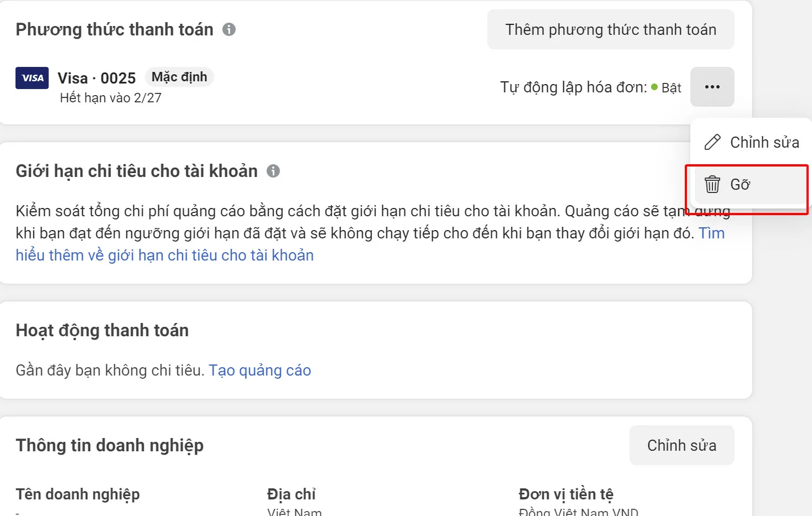Click the info icon beside Phương thức thanh toán
This screenshot has width=812, height=516.
point(230,29)
